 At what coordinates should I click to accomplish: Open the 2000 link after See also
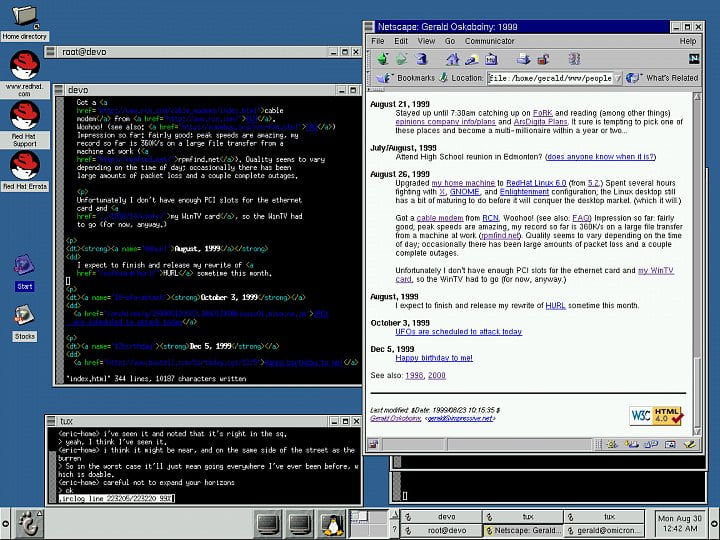pos(437,376)
